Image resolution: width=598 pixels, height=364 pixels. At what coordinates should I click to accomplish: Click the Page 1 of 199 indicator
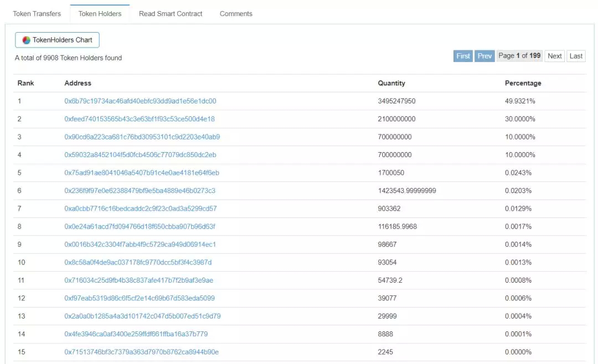click(x=519, y=56)
